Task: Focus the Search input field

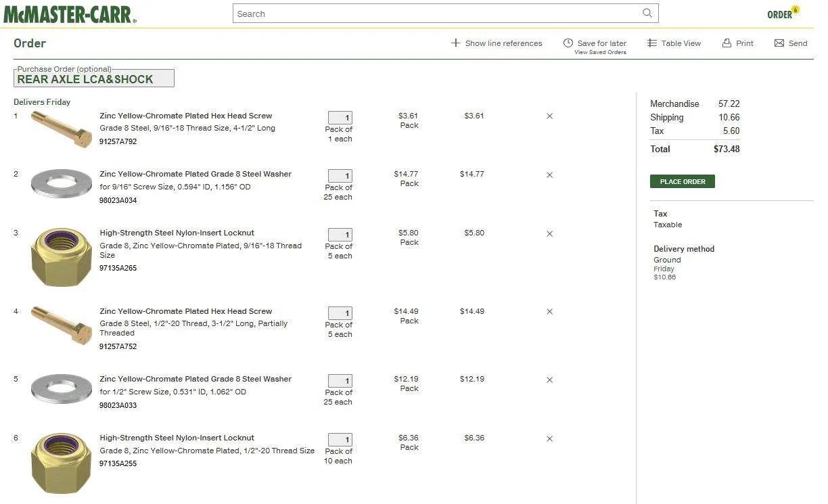Action: pyautogui.click(x=445, y=14)
